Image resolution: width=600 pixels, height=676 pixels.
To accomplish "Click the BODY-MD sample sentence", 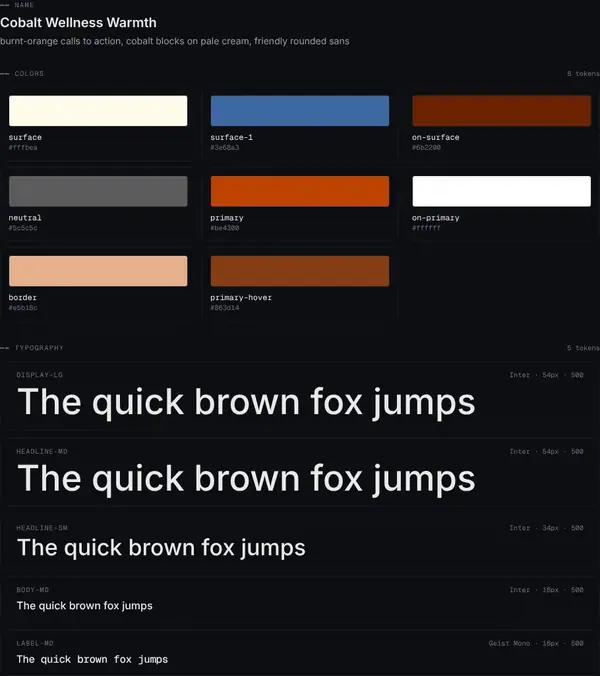I will (x=84, y=606).
